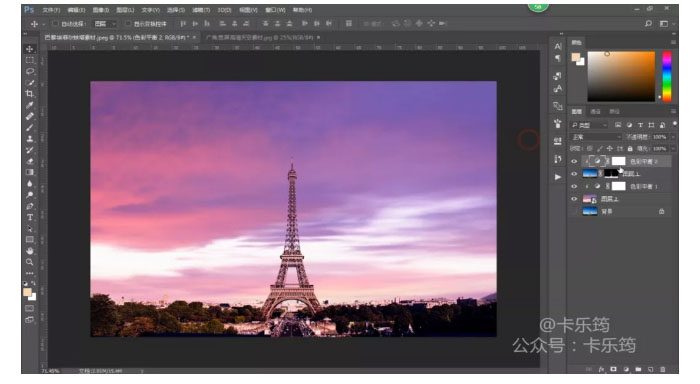700x384 pixels.
Task: Open the blend mode 正常 dropdown
Action: 596,137
